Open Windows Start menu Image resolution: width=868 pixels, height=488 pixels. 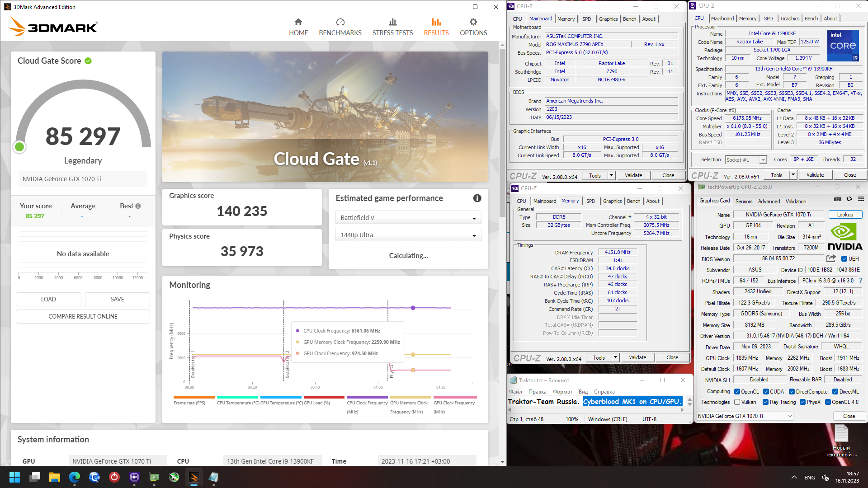coord(14,477)
